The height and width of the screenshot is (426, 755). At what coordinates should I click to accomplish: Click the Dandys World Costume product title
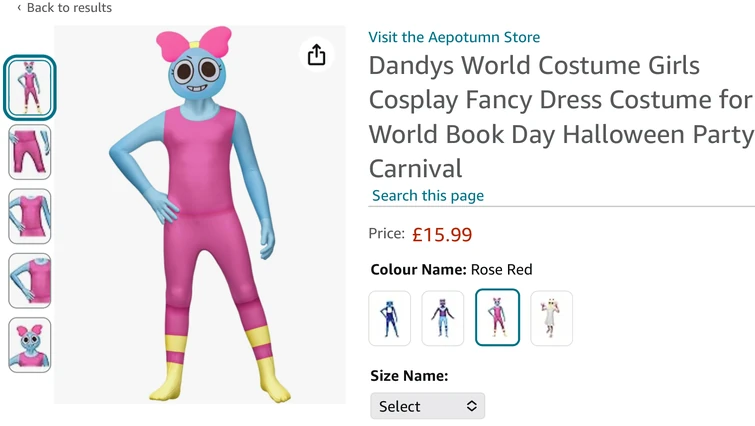(x=561, y=117)
